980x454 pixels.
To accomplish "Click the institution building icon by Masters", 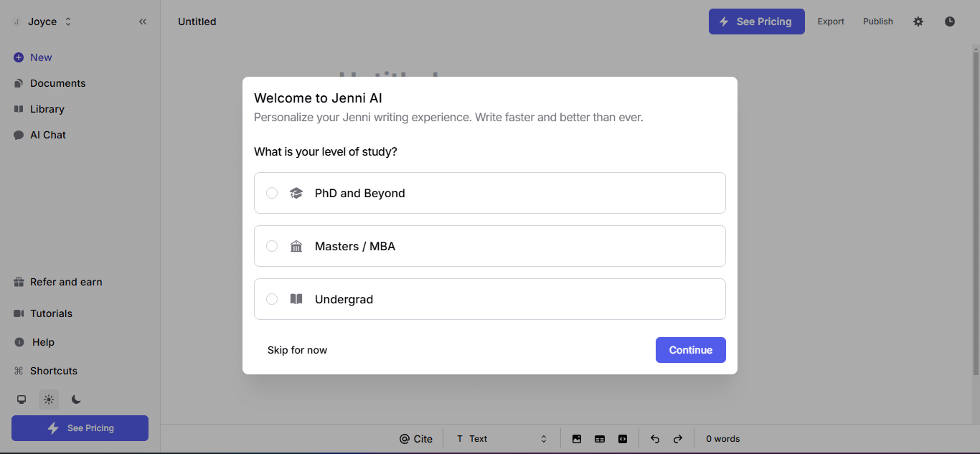I will (x=296, y=246).
